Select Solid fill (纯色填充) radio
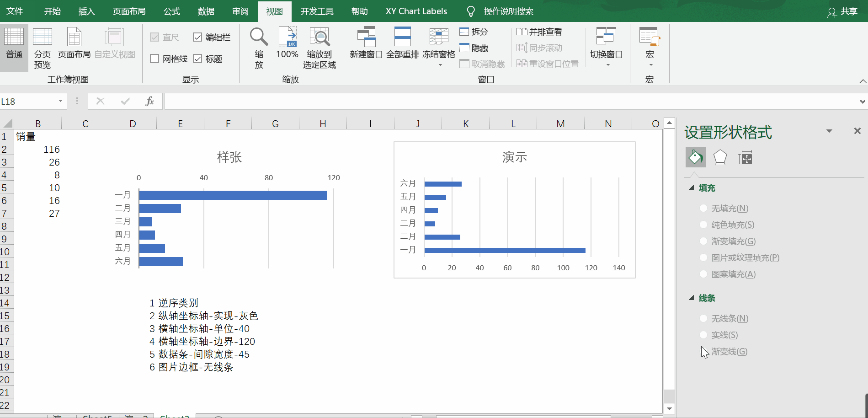 703,225
